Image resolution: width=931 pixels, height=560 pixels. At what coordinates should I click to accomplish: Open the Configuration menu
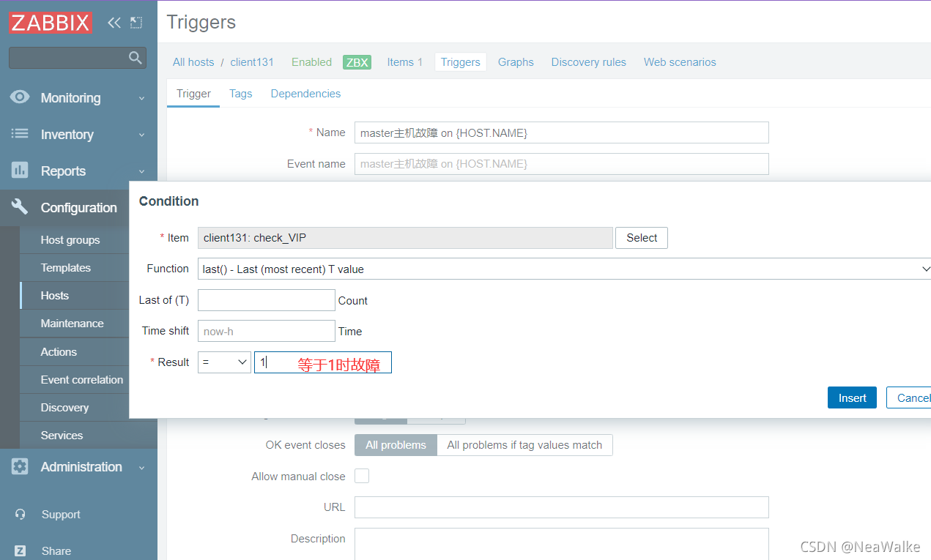point(78,208)
